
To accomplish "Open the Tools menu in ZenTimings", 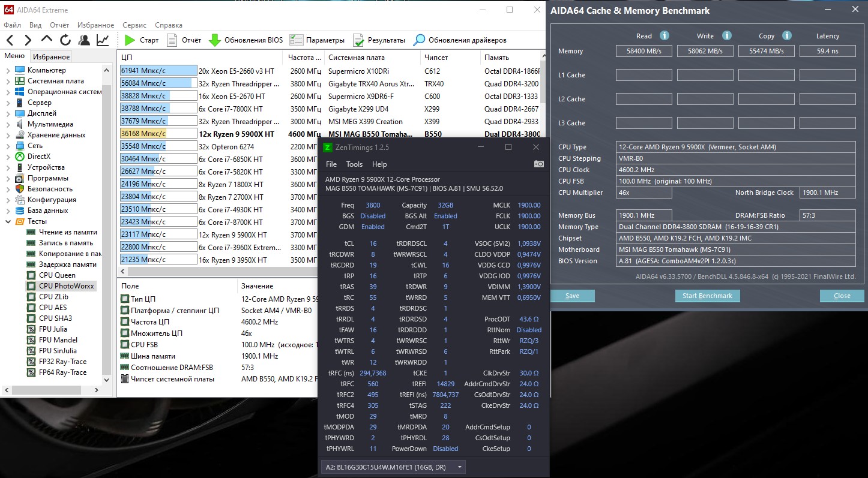I will 354,164.
